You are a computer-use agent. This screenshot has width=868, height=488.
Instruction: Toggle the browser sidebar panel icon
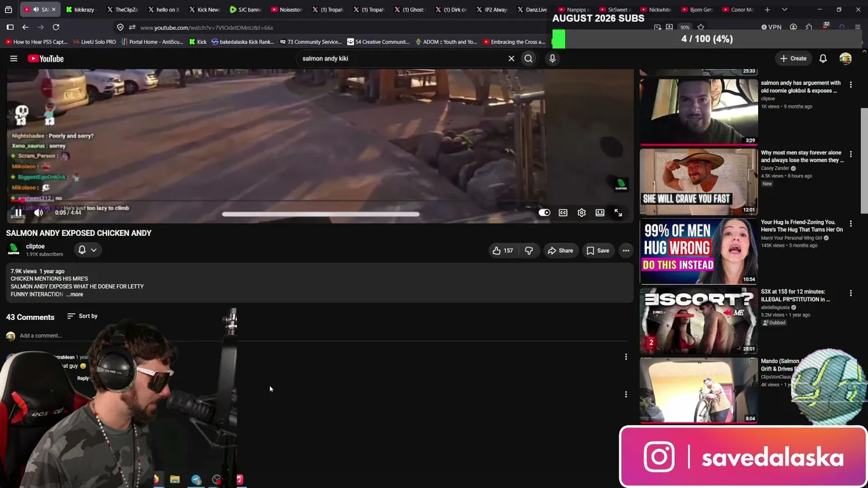point(10,27)
